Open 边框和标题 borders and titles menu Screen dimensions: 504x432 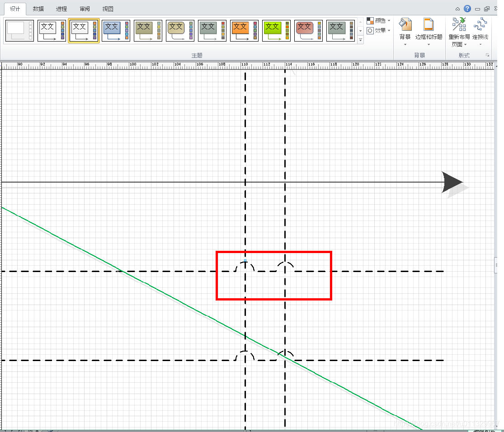coord(429,32)
